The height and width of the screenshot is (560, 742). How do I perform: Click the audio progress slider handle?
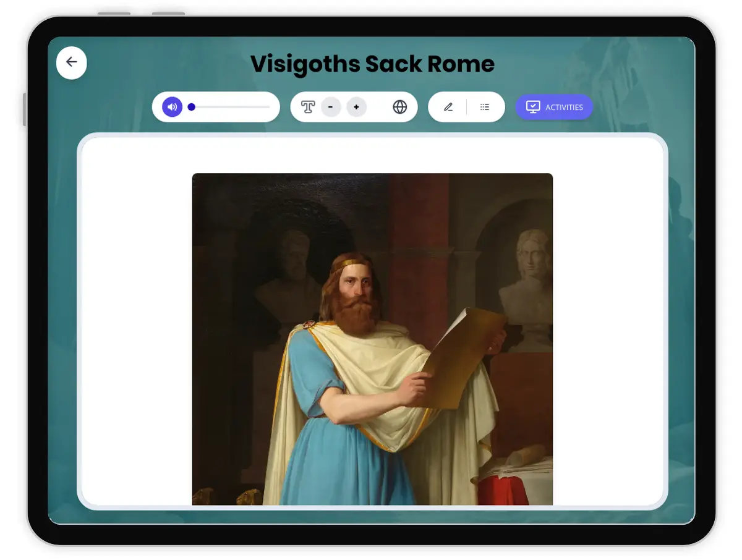pyautogui.click(x=192, y=107)
